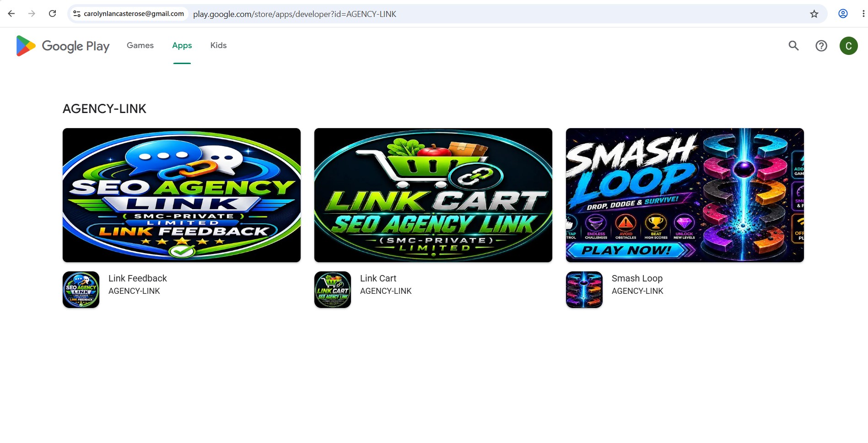Switch to the Games tab

(x=140, y=45)
